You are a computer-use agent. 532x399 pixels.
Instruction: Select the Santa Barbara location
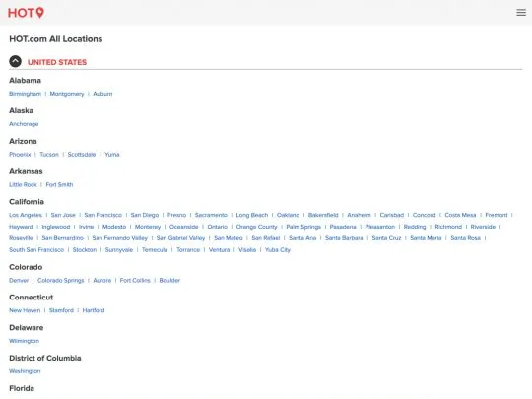[x=344, y=238]
